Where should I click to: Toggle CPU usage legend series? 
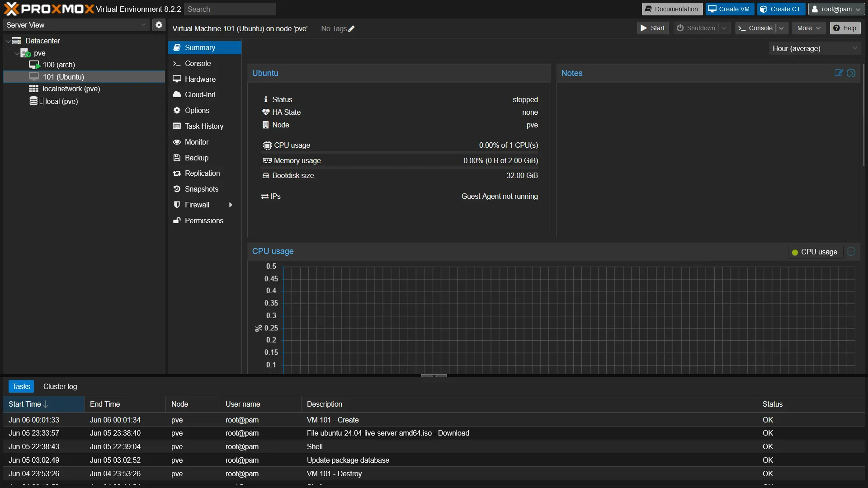pyautogui.click(x=815, y=252)
